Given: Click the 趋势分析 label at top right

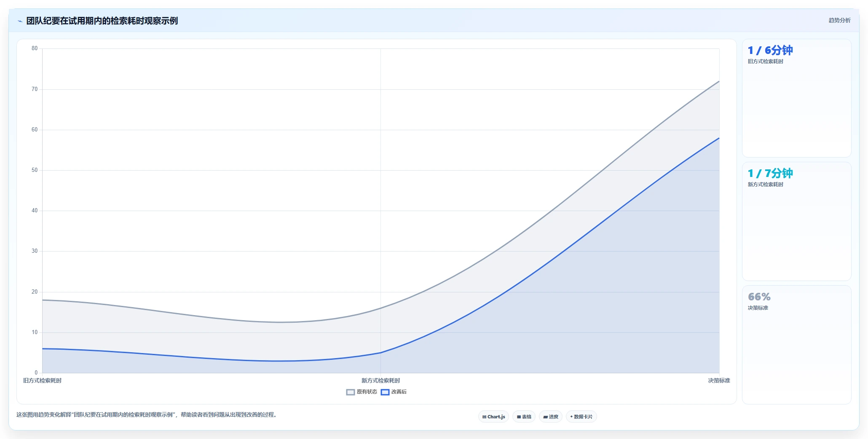Looking at the screenshot, I should pos(839,20).
